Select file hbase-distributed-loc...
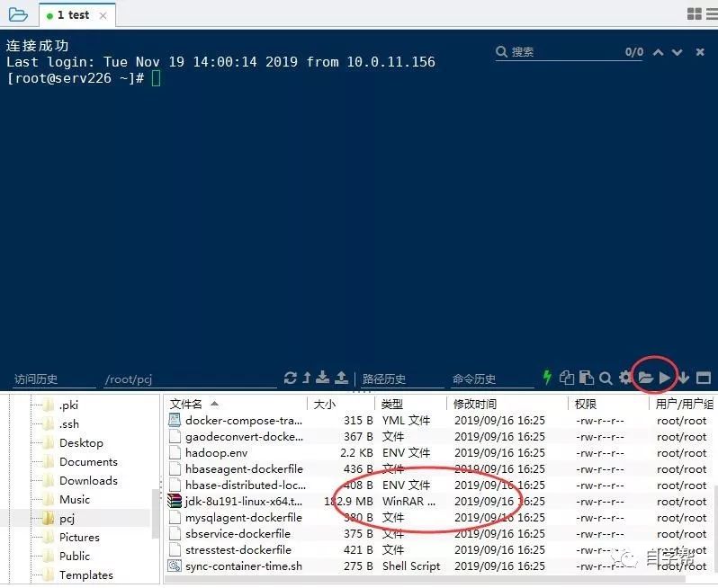The image size is (718, 588). [x=246, y=485]
